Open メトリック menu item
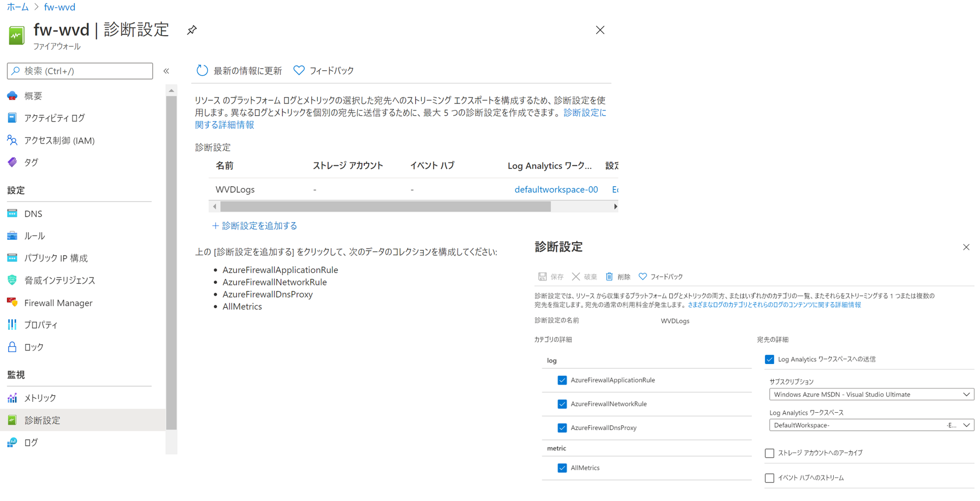Viewport: 980px width, 501px height. click(x=40, y=398)
